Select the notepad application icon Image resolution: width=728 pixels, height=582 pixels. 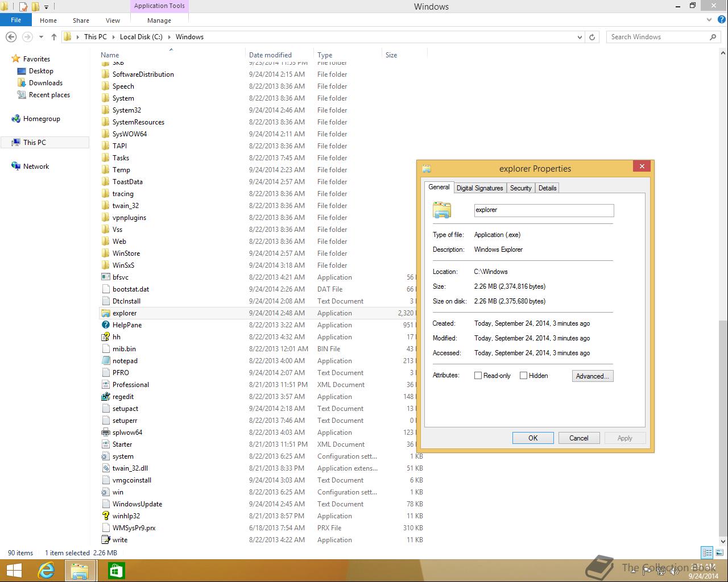(x=105, y=361)
